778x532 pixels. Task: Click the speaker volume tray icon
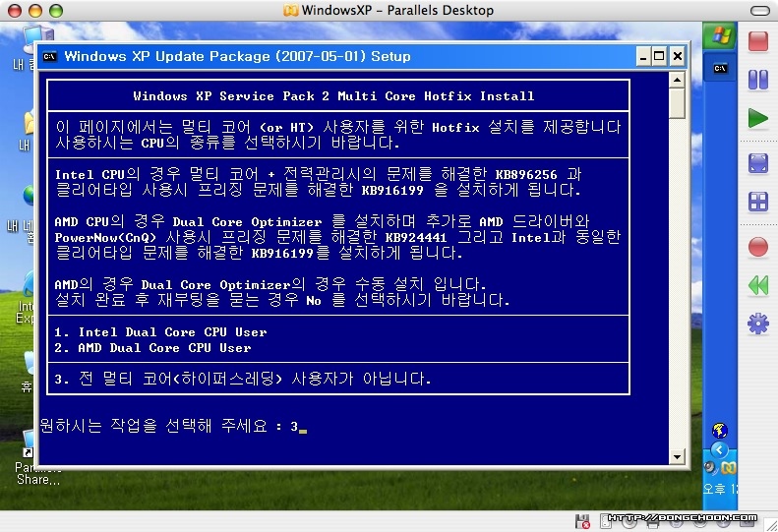click(x=710, y=467)
